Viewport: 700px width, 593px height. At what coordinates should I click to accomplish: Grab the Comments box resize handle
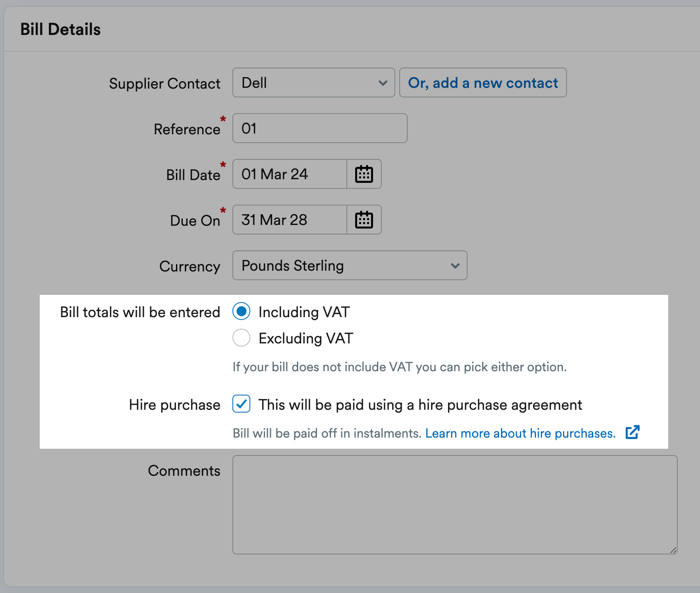(673, 550)
